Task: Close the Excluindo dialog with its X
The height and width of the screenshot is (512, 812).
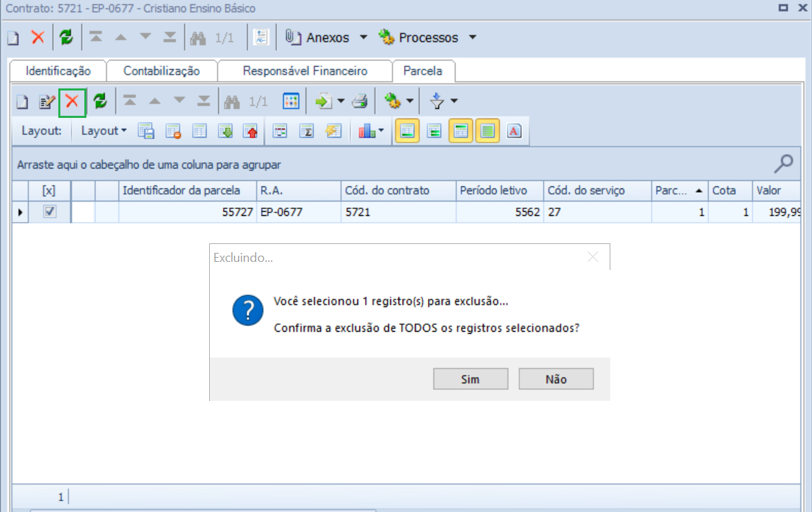Action: 593,257
